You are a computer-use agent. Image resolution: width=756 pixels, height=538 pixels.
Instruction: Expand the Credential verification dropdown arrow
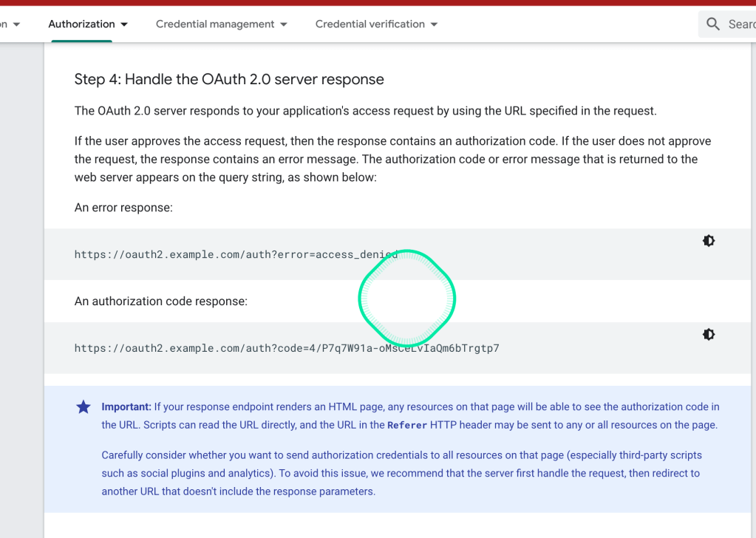434,24
